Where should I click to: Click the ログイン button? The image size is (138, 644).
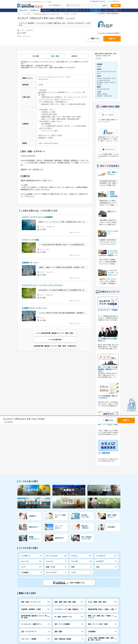105,5
